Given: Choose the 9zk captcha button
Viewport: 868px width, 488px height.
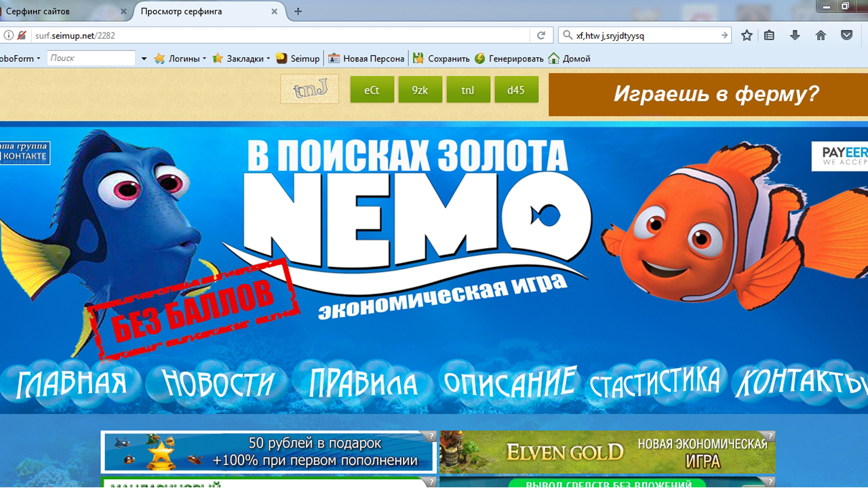Looking at the screenshot, I should [420, 89].
